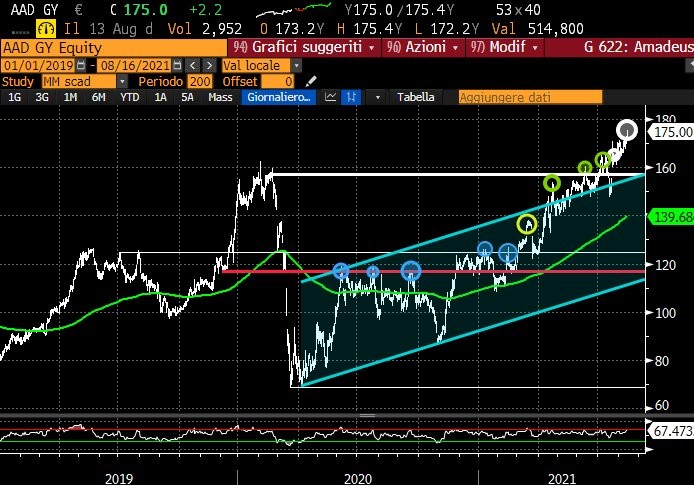The height and width of the screenshot is (485, 694).
Task: Click the G 622: Amadeus chart title
Action: 638,47
